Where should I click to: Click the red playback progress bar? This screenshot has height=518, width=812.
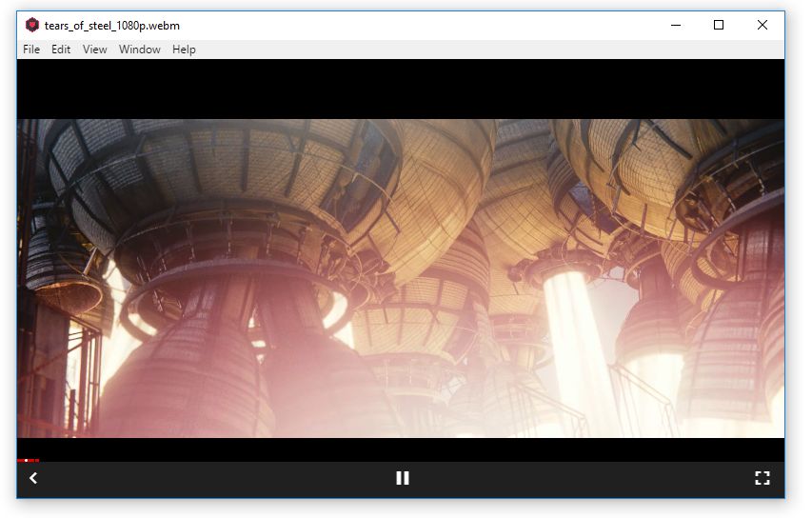(28, 460)
